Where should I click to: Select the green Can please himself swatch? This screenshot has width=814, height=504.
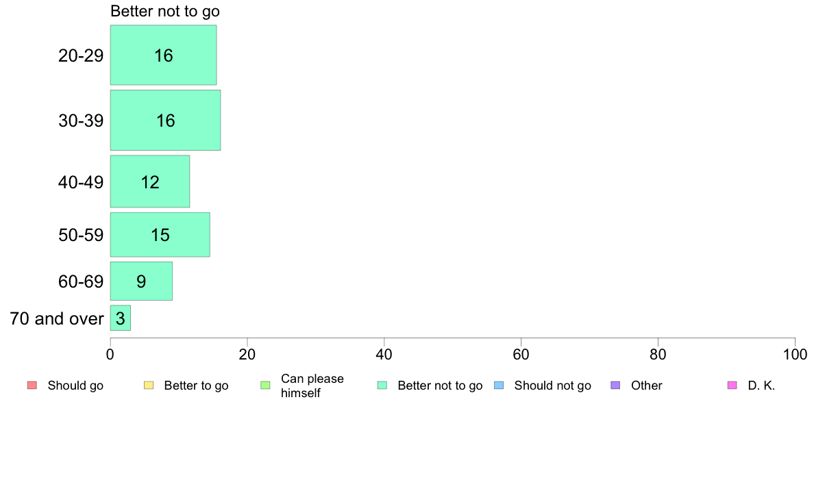265,385
